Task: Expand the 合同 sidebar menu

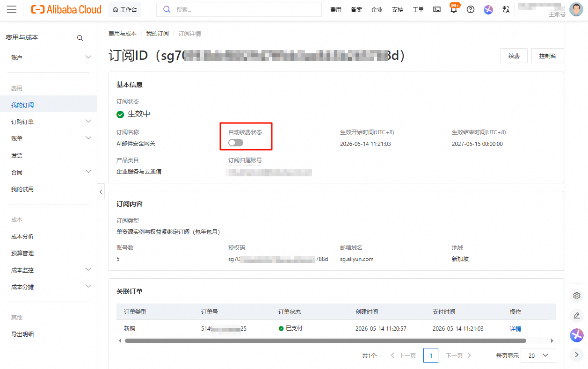Action: pos(88,172)
